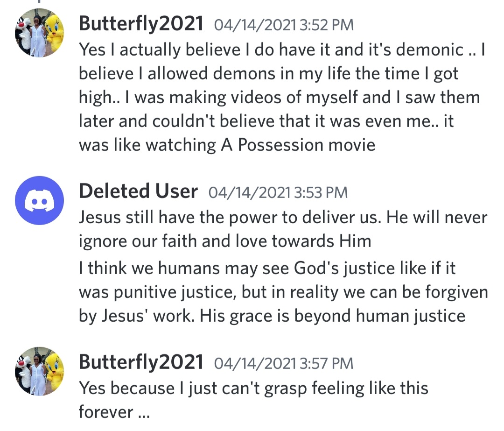Click the 04/14/2021 3:53 PM timestamp
The width and height of the screenshot is (504, 431).
(278, 192)
